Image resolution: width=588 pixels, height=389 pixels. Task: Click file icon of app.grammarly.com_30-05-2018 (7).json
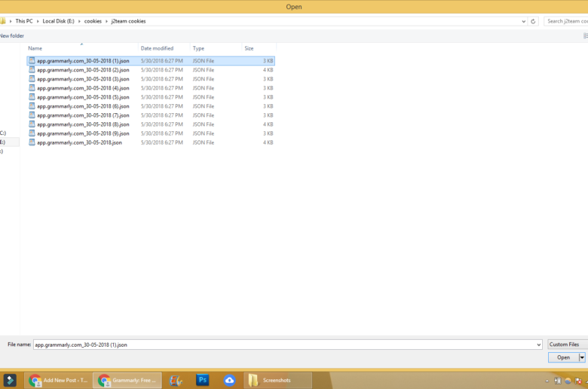(32, 115)
